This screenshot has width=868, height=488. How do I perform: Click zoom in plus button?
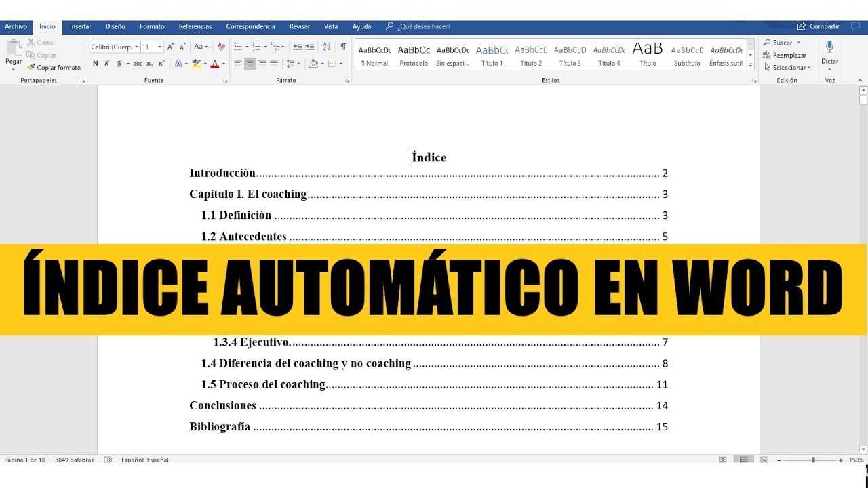pos(842,460)
